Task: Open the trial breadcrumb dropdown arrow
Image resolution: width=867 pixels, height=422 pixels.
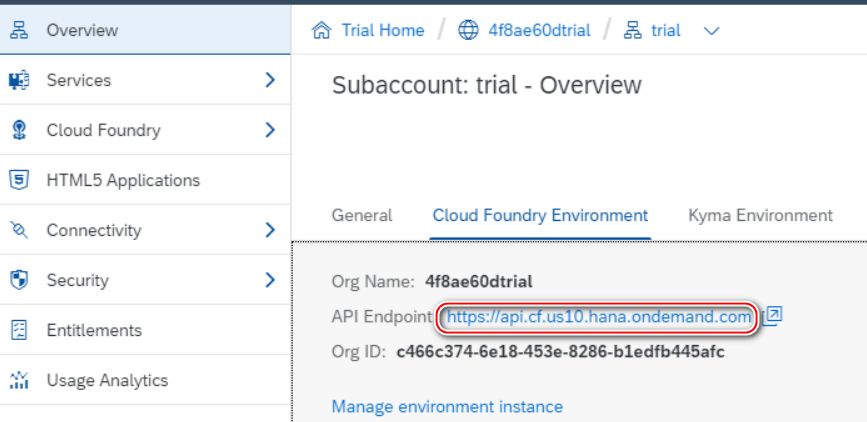Action: 711,31
